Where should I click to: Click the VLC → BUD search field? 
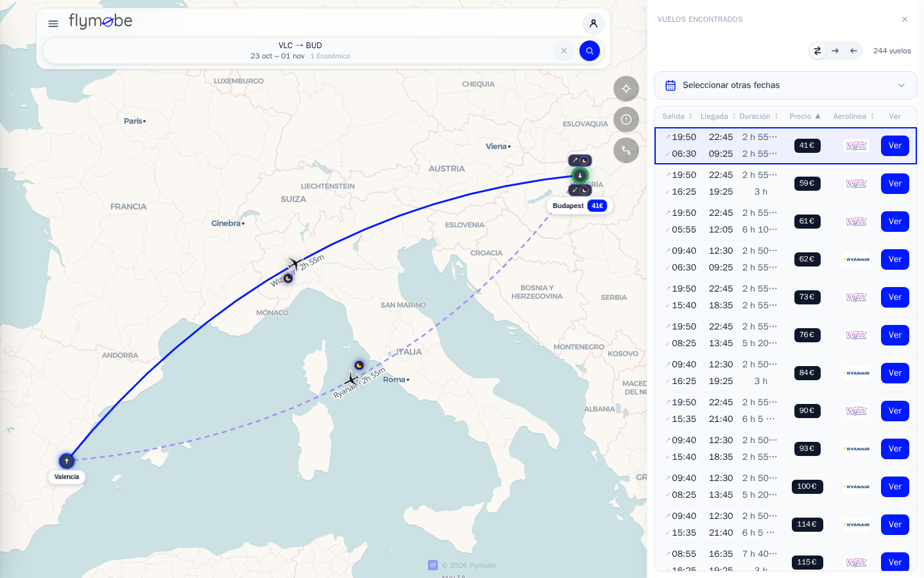pos(300,51)
